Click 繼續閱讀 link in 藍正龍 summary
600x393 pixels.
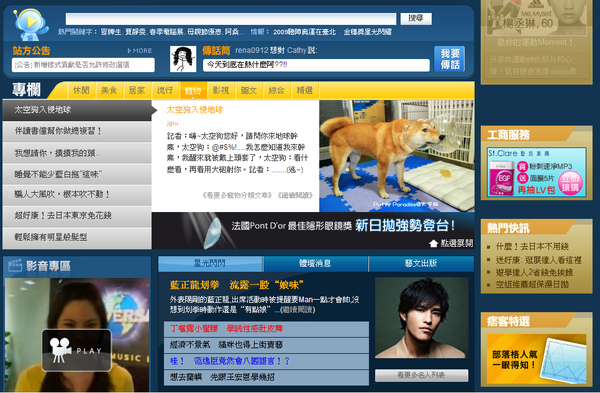[x=298, y=310]
